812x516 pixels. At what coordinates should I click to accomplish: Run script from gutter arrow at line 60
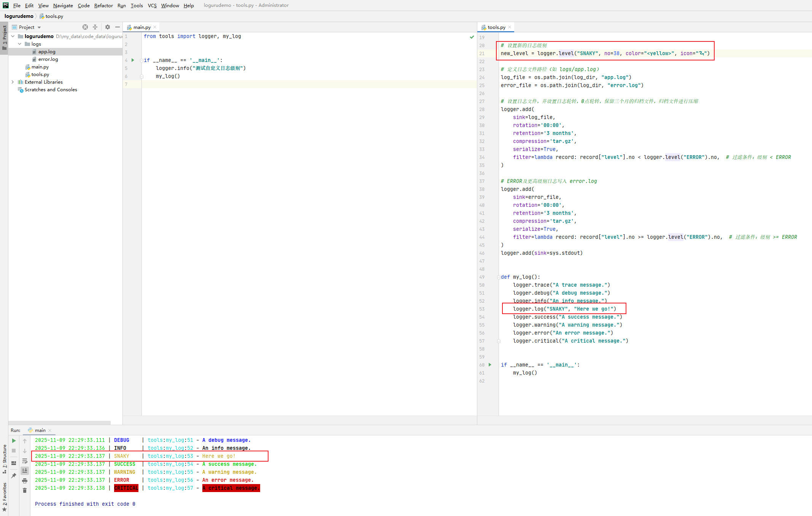click(490, 365)
